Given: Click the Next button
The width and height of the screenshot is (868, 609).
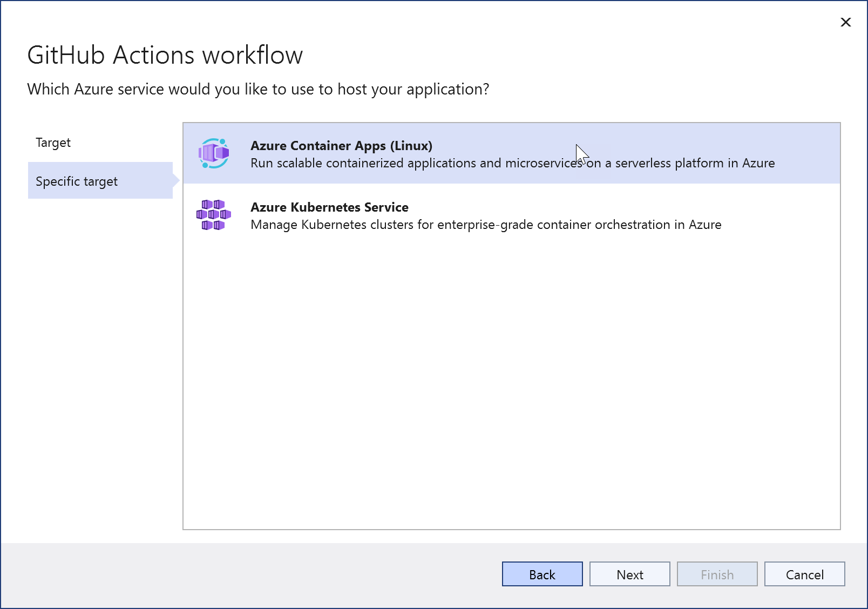Looking at the screenshot, I should (x=629, y=574).
